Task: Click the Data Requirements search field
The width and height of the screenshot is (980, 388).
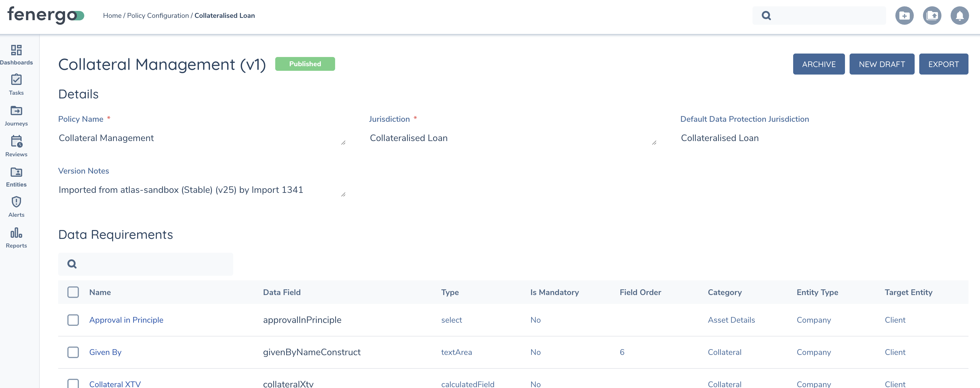Action: [x=152, y=264]
